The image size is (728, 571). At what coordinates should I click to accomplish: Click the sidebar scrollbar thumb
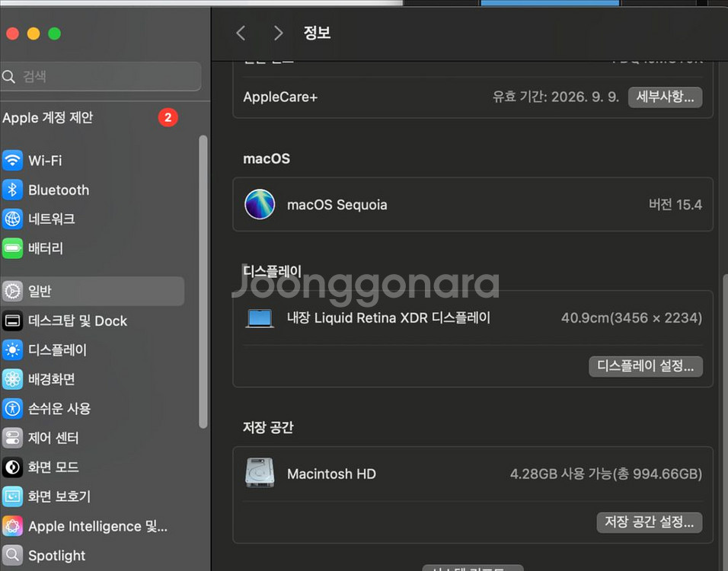click(x=203, y=282)
